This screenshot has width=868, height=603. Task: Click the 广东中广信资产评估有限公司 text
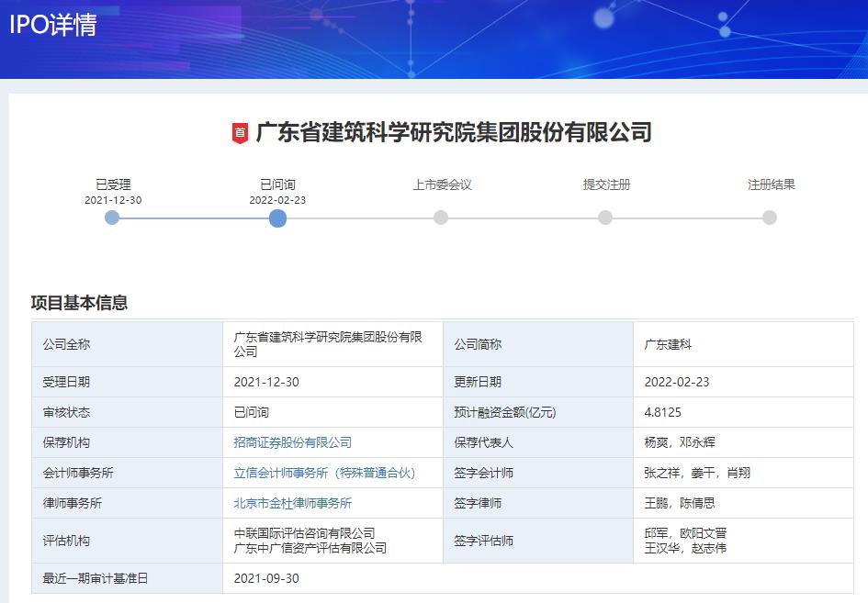click(x=310, y=548)
